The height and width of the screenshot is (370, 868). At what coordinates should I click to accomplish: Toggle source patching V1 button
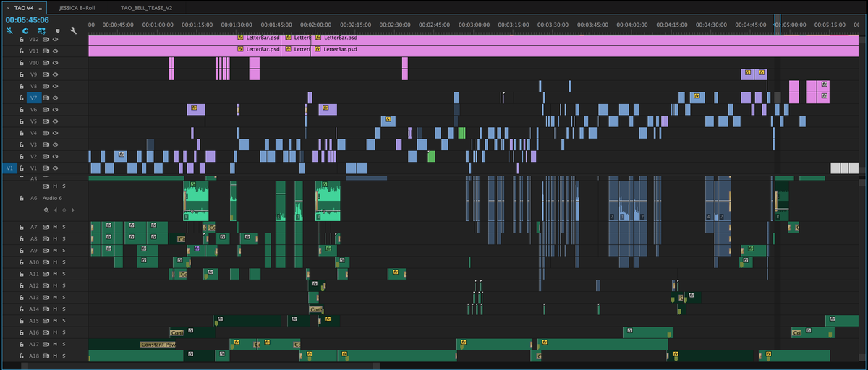(x=9, y=168)
